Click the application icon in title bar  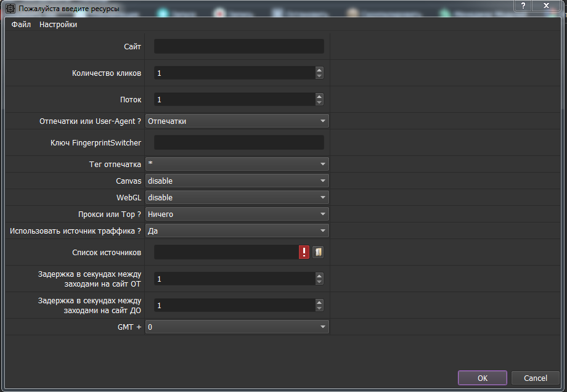10,8
